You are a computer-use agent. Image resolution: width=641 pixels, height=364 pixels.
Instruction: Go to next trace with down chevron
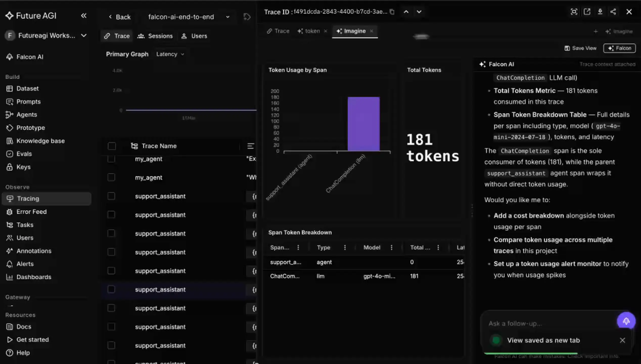click(x=419, y=12)
